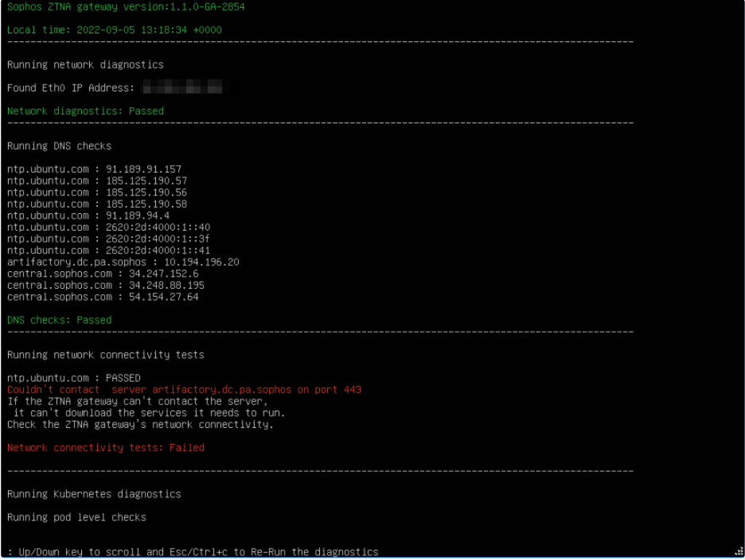Select "Network diagnostics: Passed" status line
The height and width of the screenshot is (560, 745).
(85, 111)
